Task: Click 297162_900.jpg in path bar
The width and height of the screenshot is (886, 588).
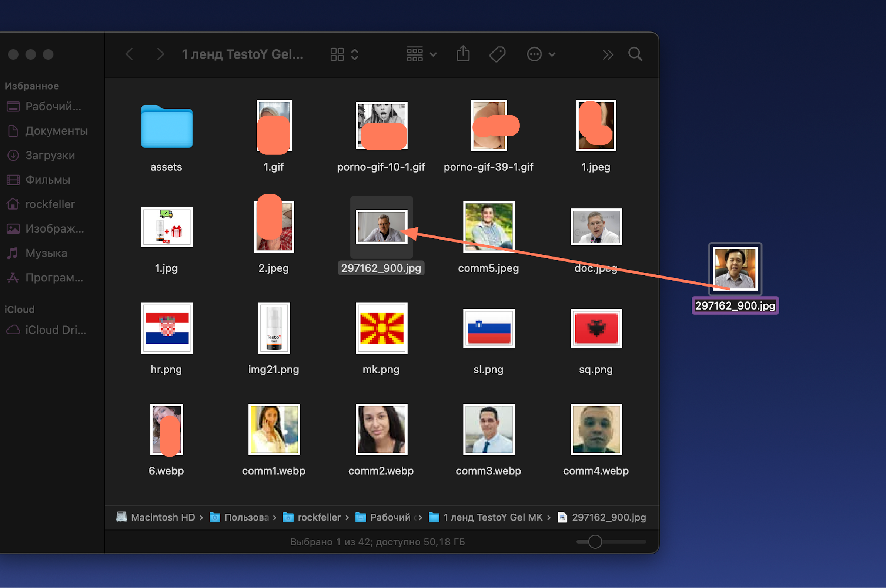Action: 602,518
